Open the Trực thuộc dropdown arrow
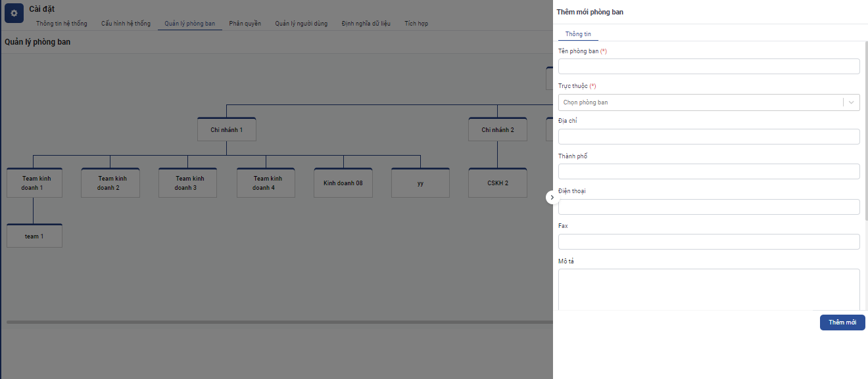 [852, 102]
